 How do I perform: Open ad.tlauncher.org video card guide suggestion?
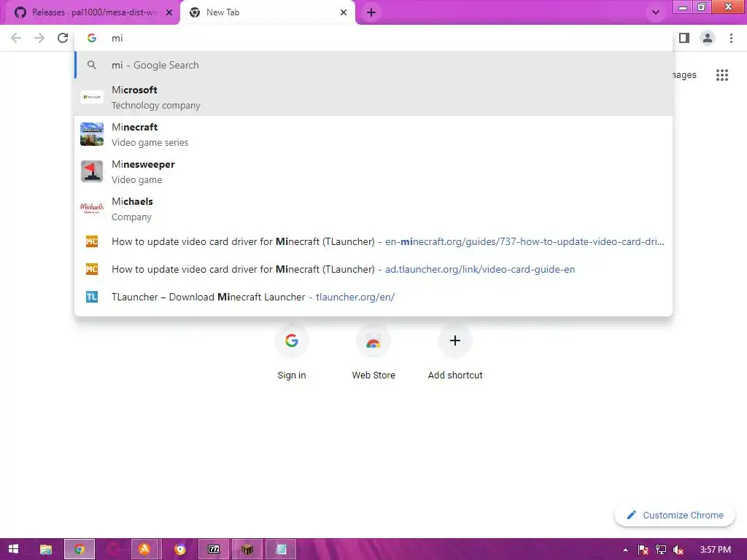374,269
